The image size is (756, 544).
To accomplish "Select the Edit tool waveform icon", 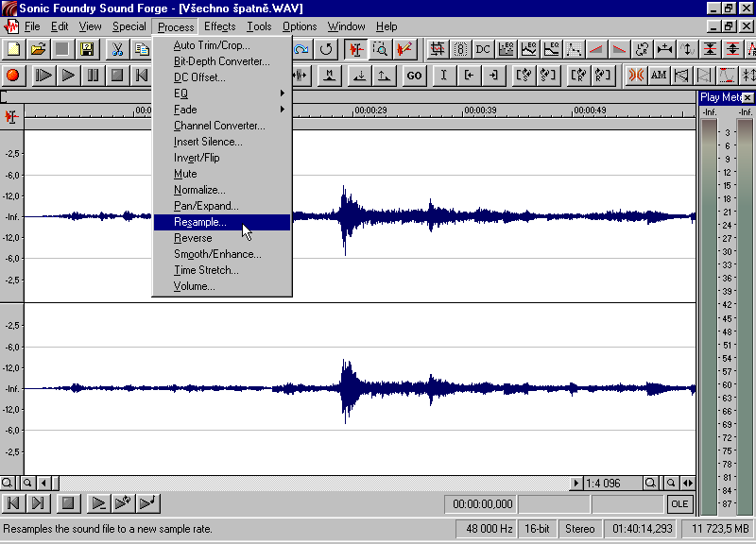I will (x=356, y=49).
